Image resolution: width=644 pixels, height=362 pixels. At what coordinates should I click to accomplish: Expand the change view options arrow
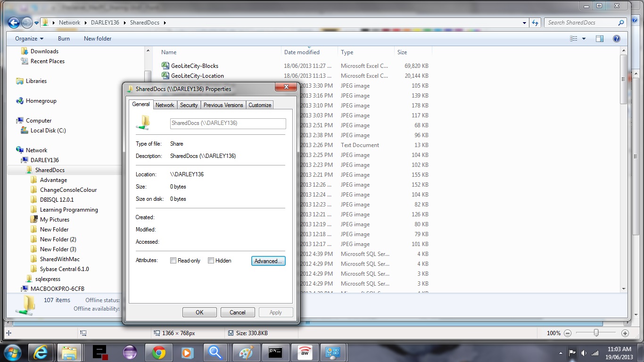[x=584, y=39]
